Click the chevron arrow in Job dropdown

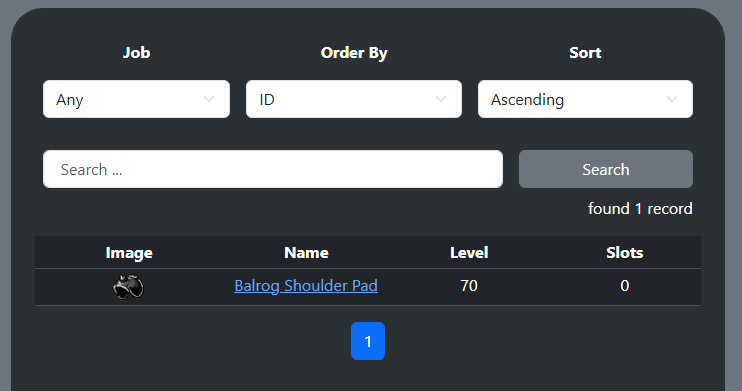click(x=209, y=99)
